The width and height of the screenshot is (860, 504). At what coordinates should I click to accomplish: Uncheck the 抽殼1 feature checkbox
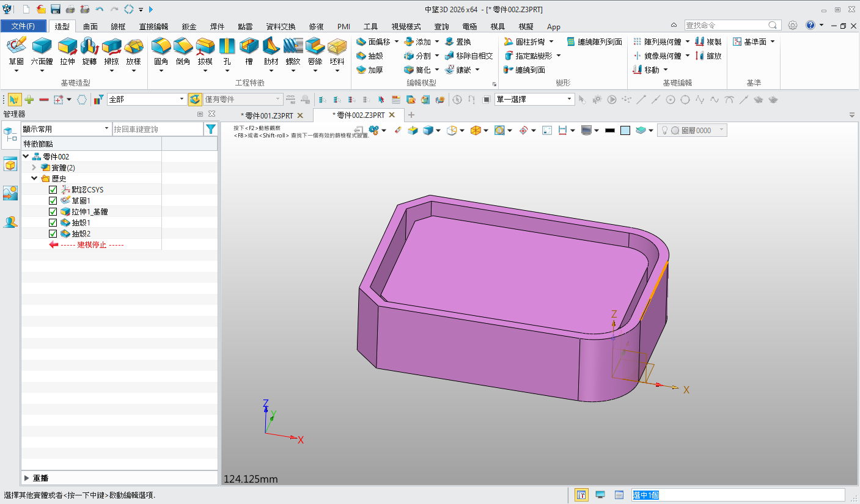click(x=53, y=222)
